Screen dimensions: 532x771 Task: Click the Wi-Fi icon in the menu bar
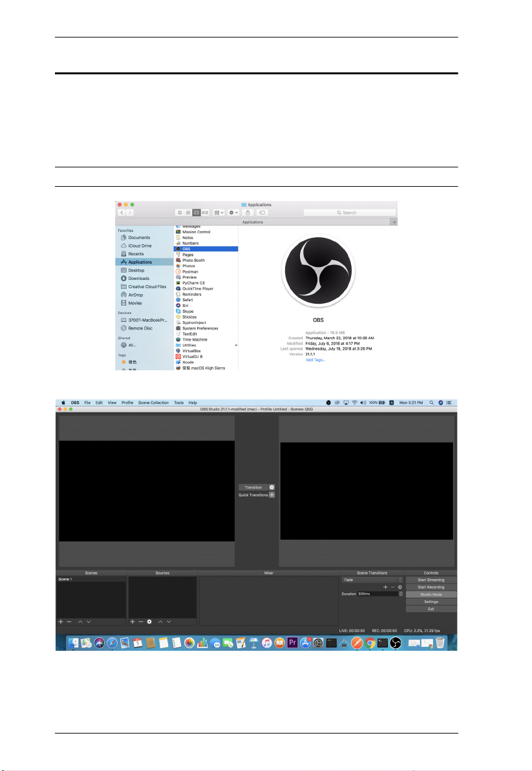tap(354, 403)
